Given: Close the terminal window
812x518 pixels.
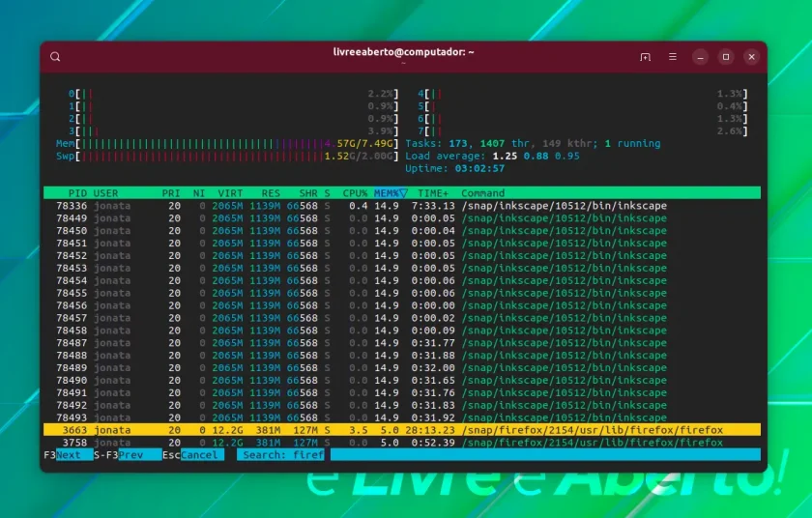Looking at the screenshot, I should coord(752,57).
